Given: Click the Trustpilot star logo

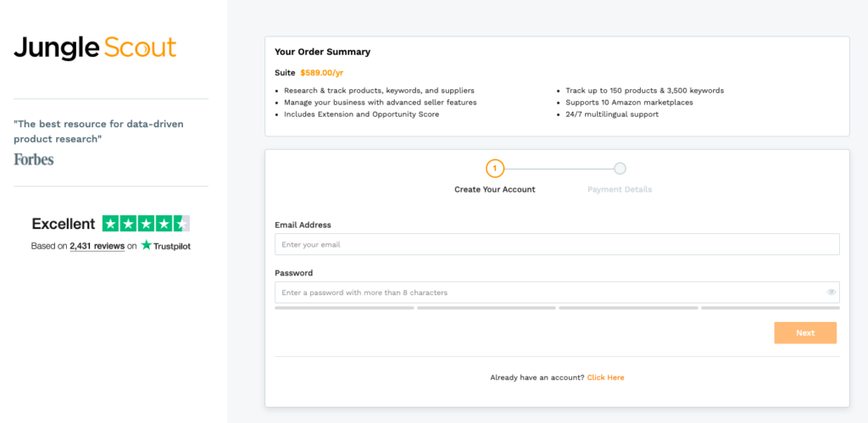Looking at the screenshot, I should [x=147, y=246].
